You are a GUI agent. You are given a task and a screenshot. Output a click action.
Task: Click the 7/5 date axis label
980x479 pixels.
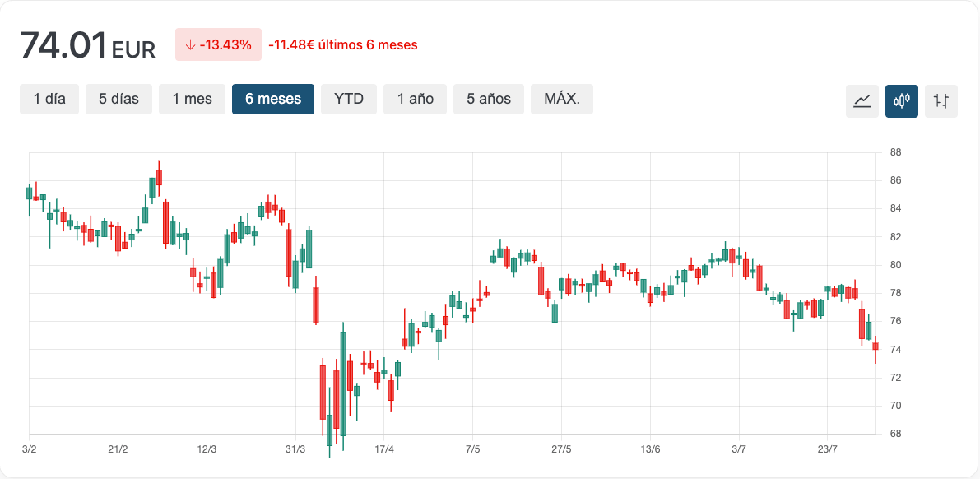[472, 449]
